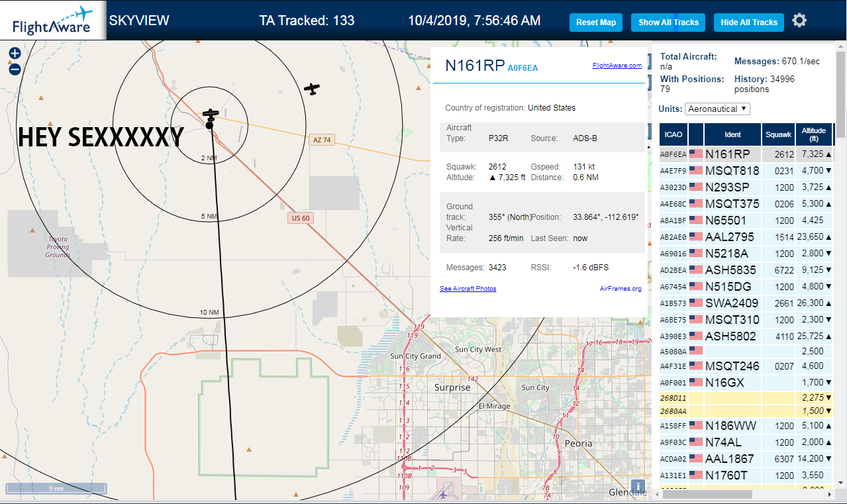This screenshot has width=847, height=504.
Task: Click altitude 23,650 in the AAL2795 row
Action: pos(811,236)
